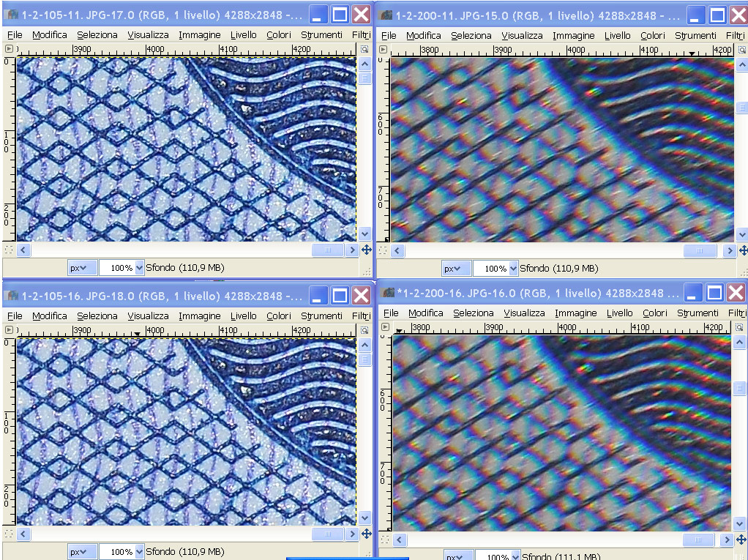Close the 1-2-105-16.JPG window
This screenshot has height=560, width=748.
pyautogui.click(x=361, y=295)
